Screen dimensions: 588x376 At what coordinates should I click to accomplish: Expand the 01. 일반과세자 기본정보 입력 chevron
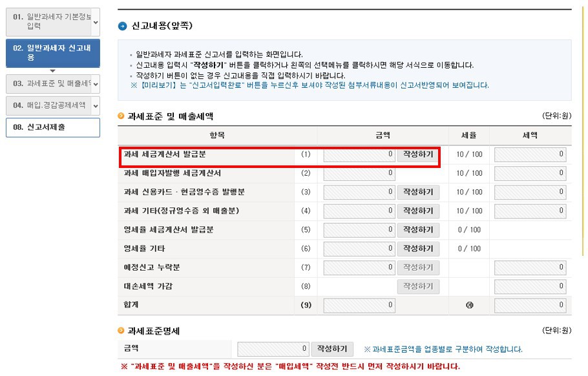pos(96,22)
